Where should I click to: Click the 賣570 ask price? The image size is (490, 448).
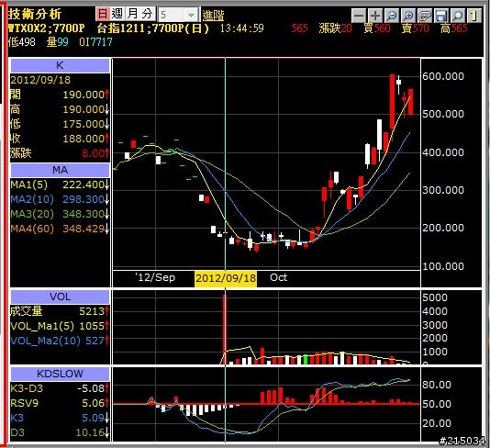click(416, 28)
